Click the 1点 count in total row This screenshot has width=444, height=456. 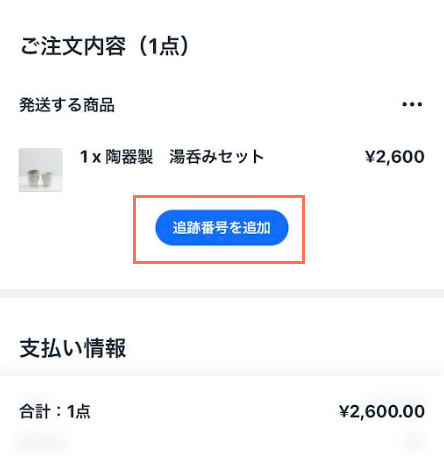[x=79, y=411]
